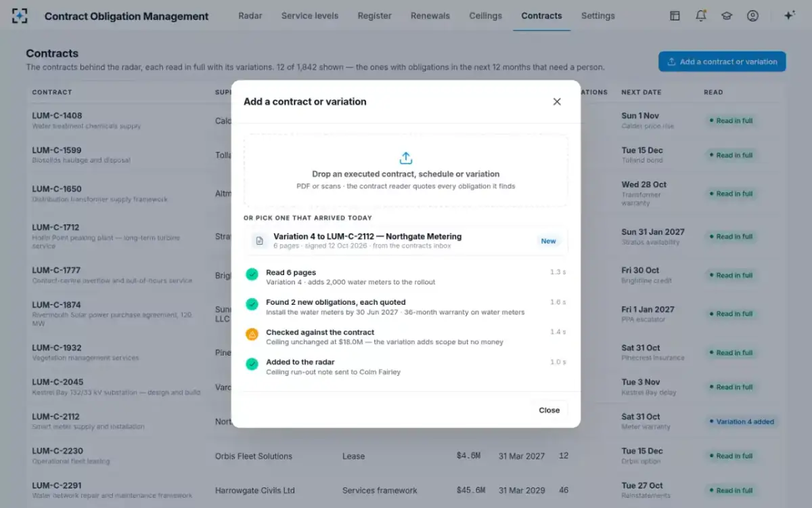Click the Fri 1 Jan 2027 next date
The height and width of the screenshot is (508, 812).
tap(648, 310)
